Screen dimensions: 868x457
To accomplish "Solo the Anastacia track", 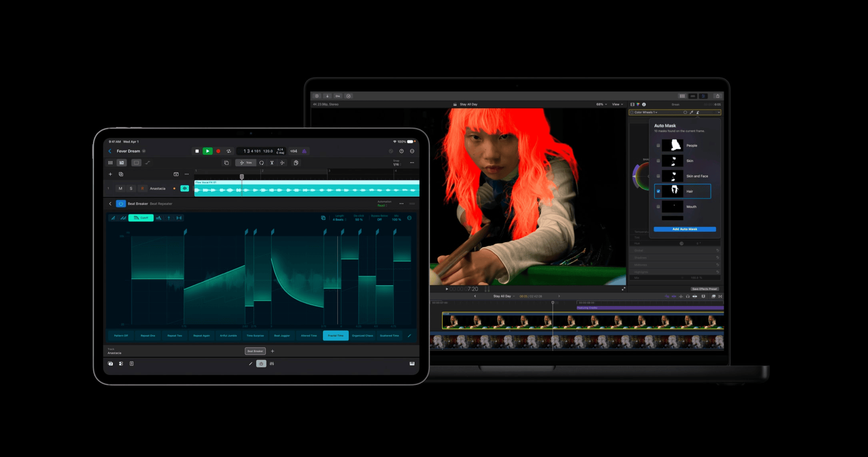I will tap(131, 189).
